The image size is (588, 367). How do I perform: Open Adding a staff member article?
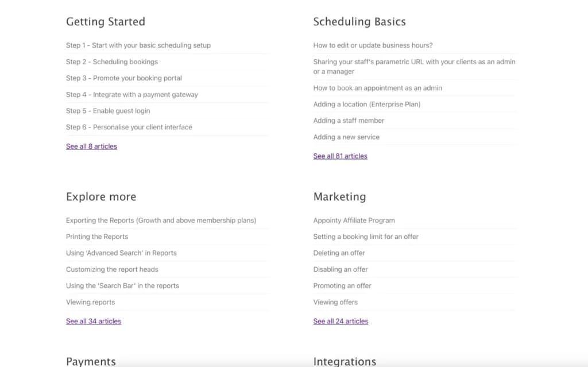[x=349, y=121]
